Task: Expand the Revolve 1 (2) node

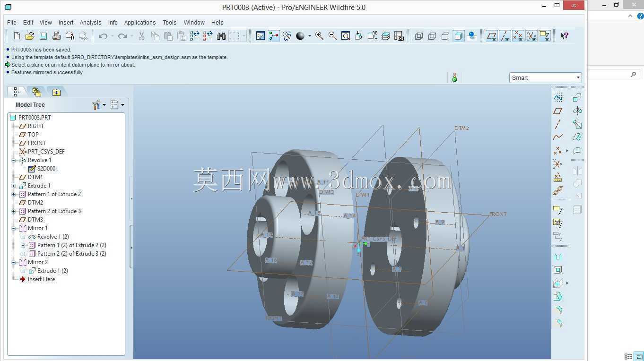Action: tap(23, 237)
